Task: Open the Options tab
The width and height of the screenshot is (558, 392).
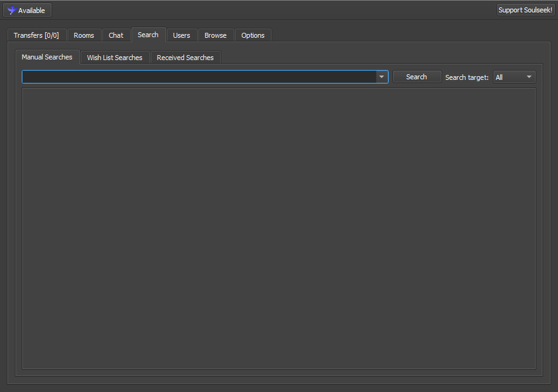Action: (253, 35)
